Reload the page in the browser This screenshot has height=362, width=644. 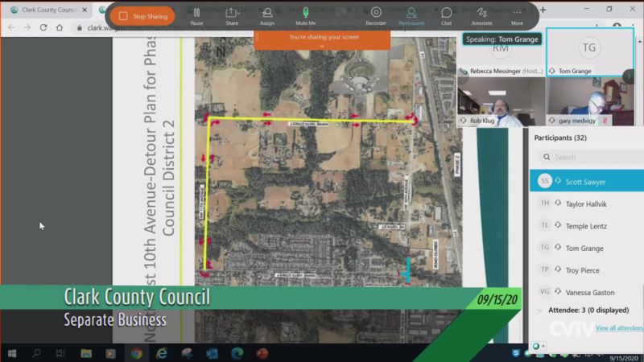(43, 27)
